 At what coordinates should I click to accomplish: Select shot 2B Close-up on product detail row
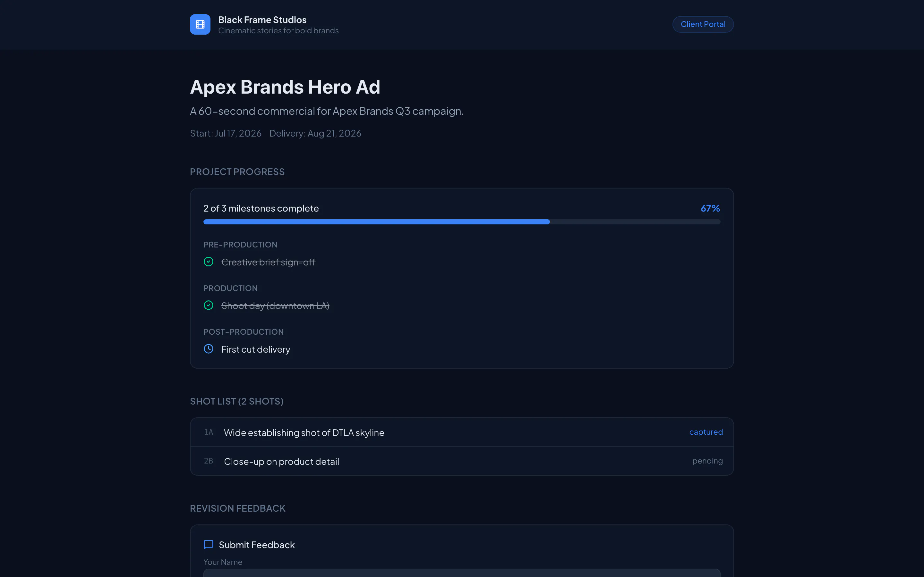pos(462,461)
